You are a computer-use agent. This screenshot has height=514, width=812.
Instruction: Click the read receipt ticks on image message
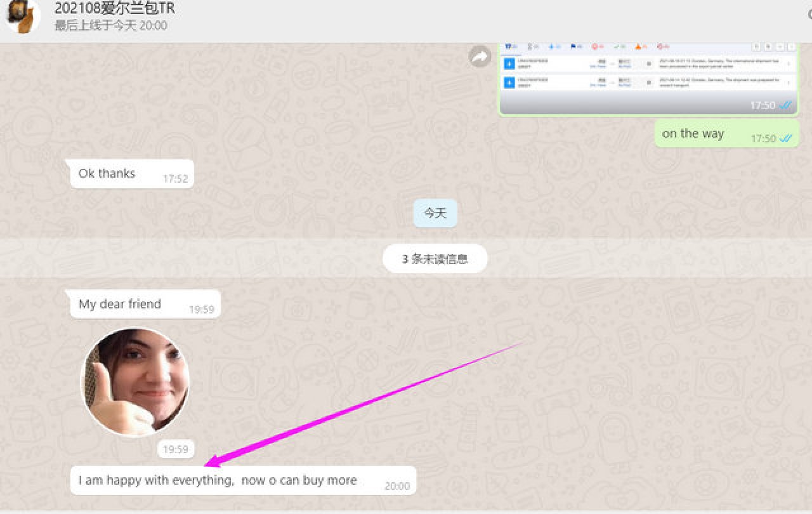coord(785,105)
